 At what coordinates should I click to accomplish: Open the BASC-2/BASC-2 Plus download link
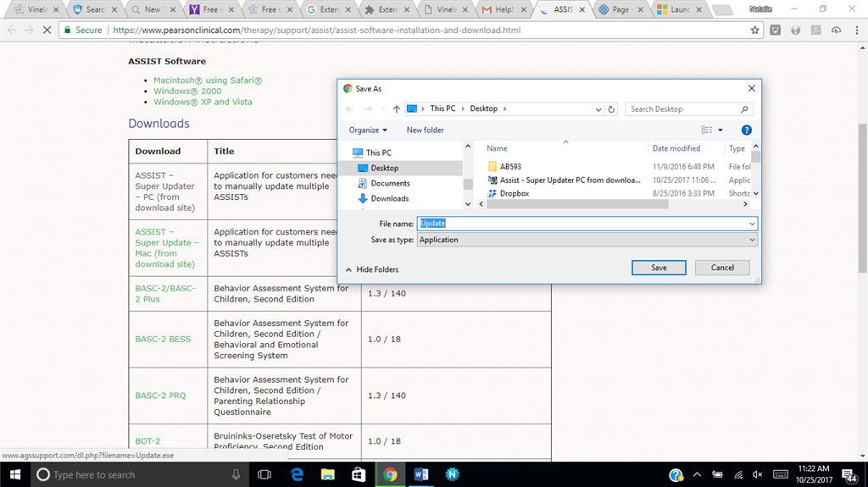click(x=165, y=294)
